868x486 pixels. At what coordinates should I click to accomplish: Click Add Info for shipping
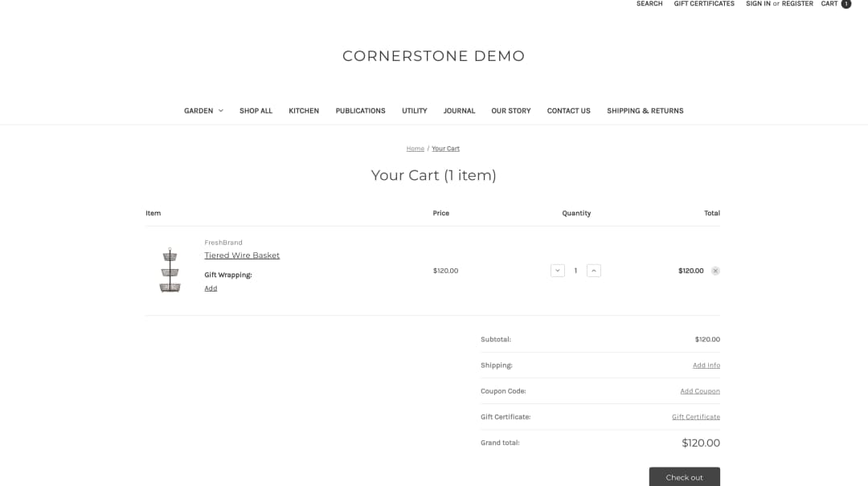tap(706, 366)
